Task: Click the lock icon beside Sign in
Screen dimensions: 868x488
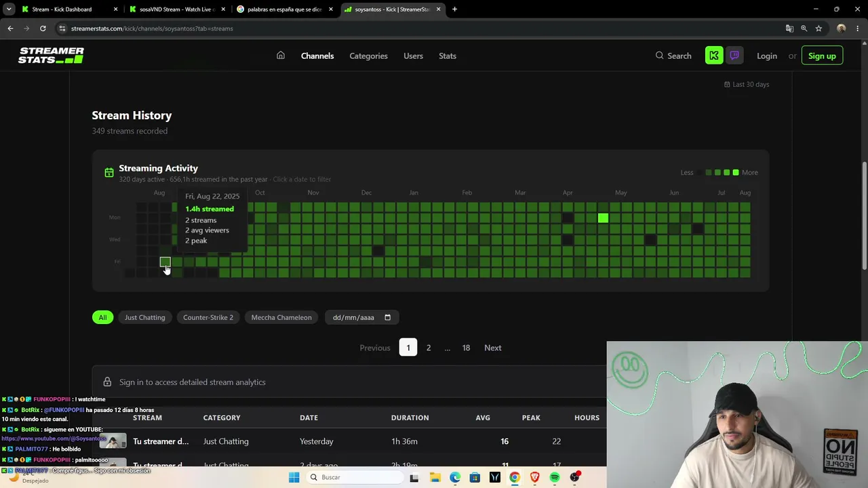Action: coord(107,382)
